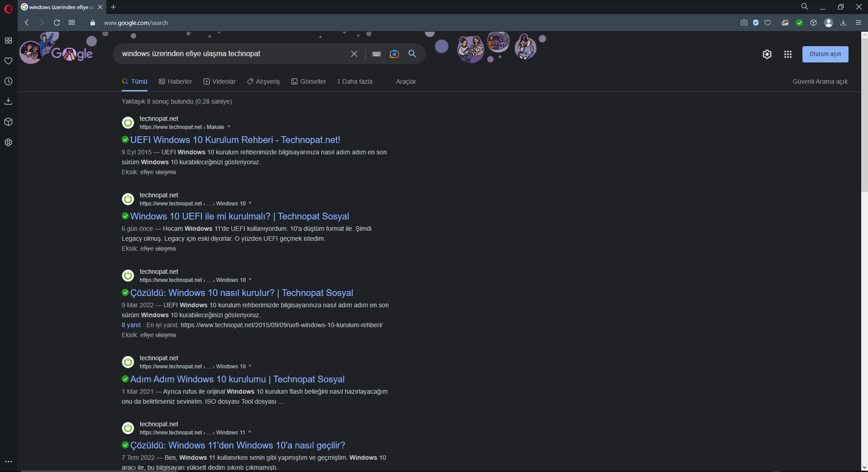The image size is (868, 472).
Task: Expand URL options arrow for 'UEFI Windows 10 Kurulum Rehberi'
Action: (x=229, y=127)
